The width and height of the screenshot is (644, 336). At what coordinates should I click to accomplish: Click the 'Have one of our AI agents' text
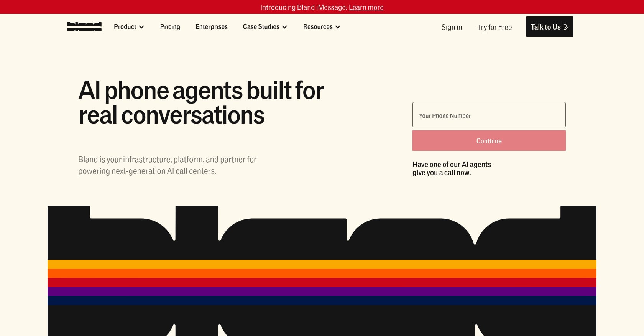(x=452, y=168)
